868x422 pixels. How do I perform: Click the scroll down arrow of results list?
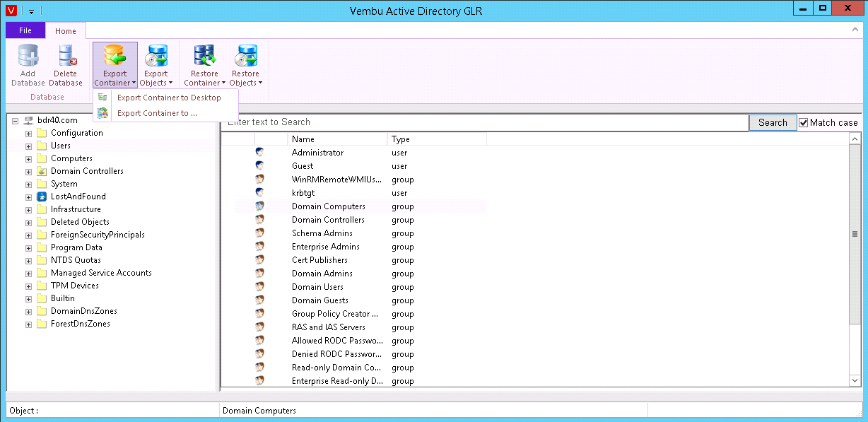tap(855, 380)
